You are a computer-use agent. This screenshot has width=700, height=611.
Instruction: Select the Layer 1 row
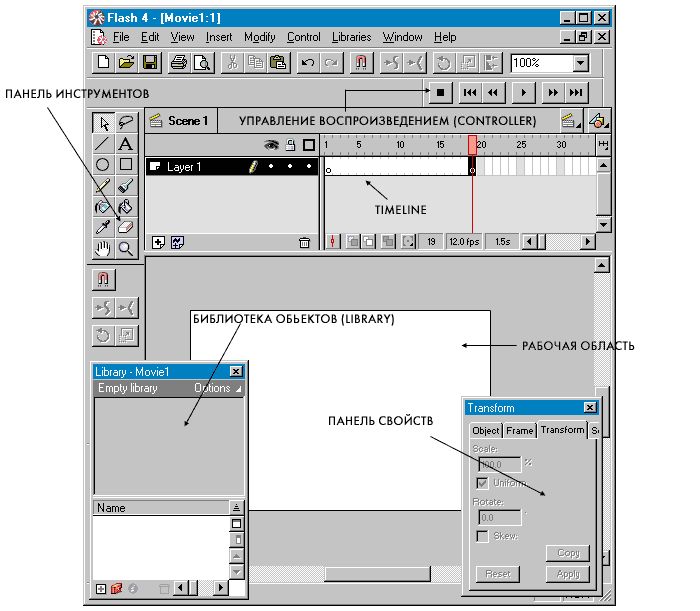click(x=232, y=166)
